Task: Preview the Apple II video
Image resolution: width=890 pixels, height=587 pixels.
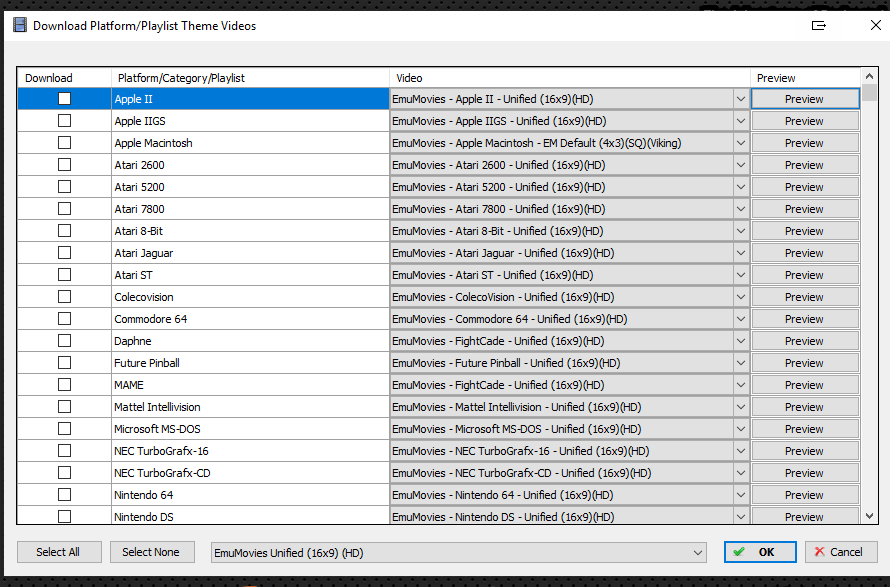Action: (x=805, y=99)
